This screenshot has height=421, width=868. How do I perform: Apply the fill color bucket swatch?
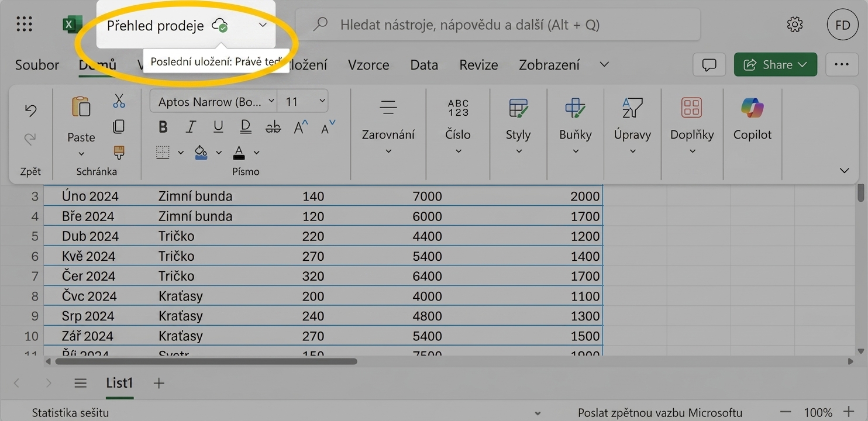pyautogui.click(x=201, y=152)
